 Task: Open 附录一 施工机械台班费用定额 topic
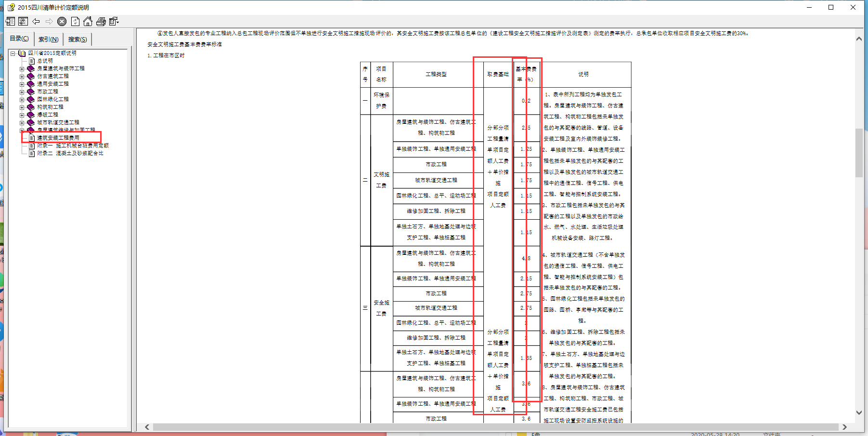pos(73,145)
